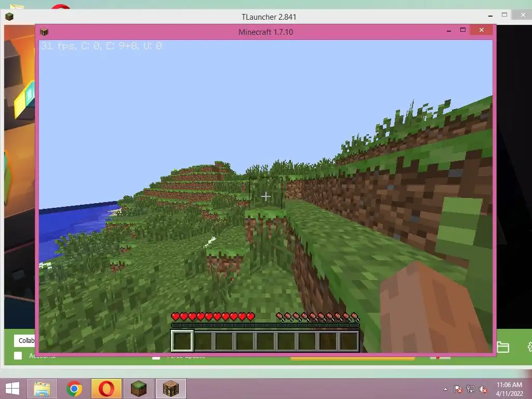Click the Minecraft window title bar icon

click(44, 32)
